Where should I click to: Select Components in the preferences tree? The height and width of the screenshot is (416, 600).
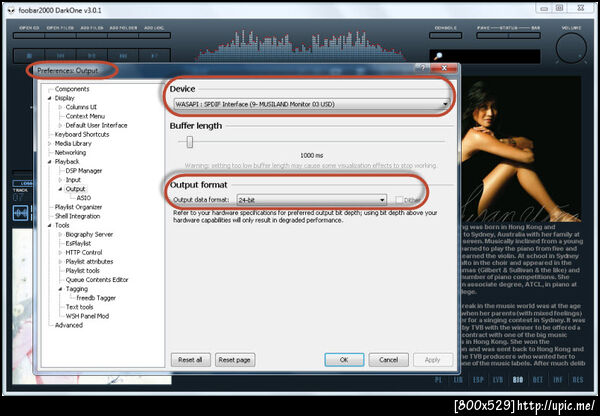pos(72,89)
